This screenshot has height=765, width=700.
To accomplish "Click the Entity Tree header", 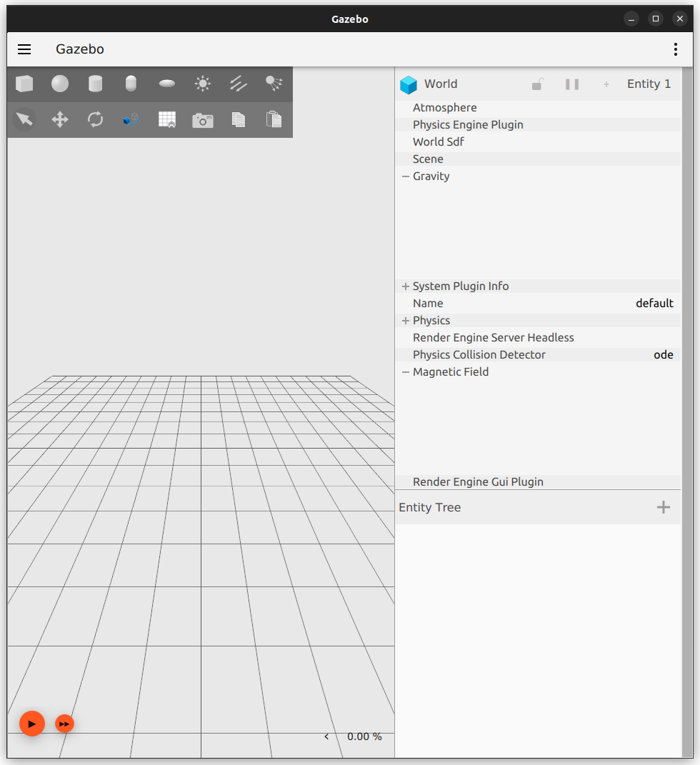I will pos(538,507).
